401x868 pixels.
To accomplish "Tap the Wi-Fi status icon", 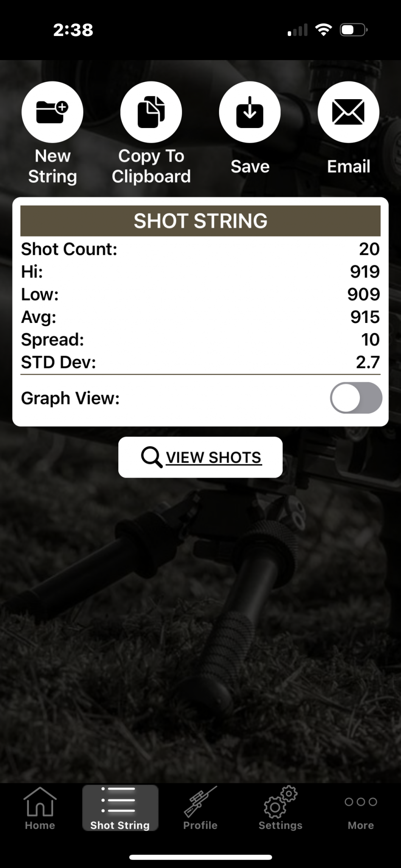I will 323,30.
